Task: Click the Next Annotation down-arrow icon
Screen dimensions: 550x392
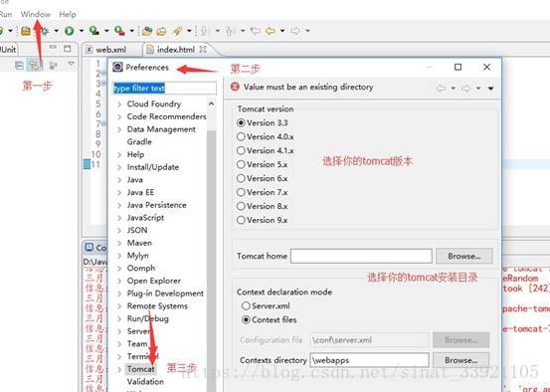Action: (203, 31)
